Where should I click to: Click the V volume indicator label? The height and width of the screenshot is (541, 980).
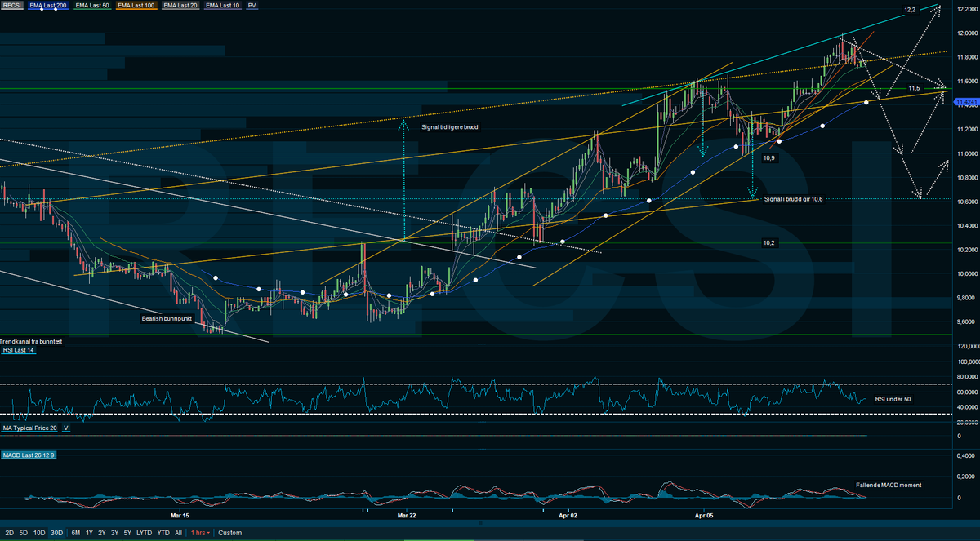pyautogui.click(x=66, y=428)
